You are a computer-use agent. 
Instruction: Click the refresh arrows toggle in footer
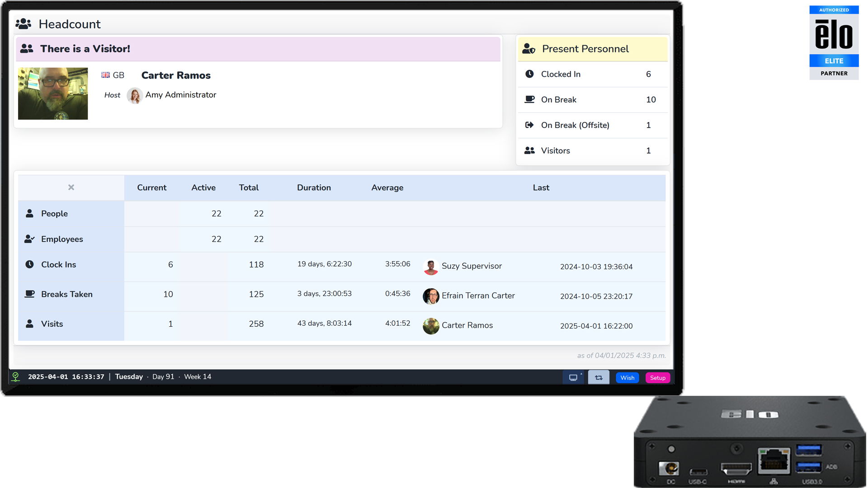pos(599,378)
